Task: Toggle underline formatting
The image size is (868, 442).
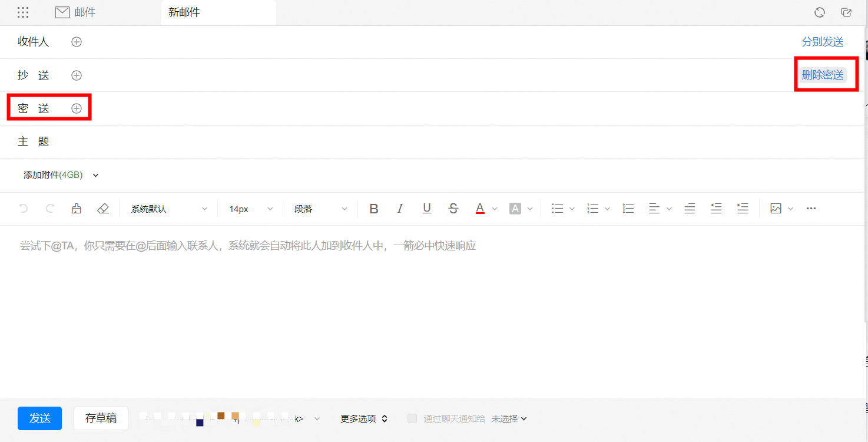Action: click(x=427, y=209)
